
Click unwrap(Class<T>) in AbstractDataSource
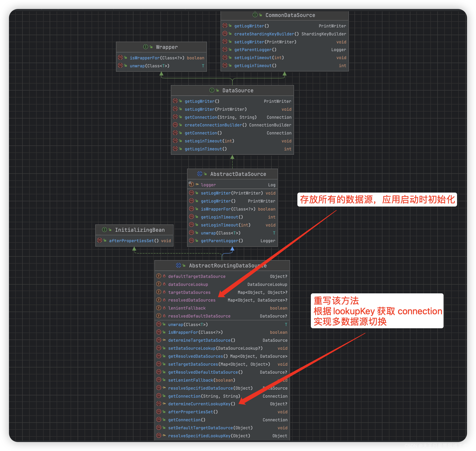point(221,233)
